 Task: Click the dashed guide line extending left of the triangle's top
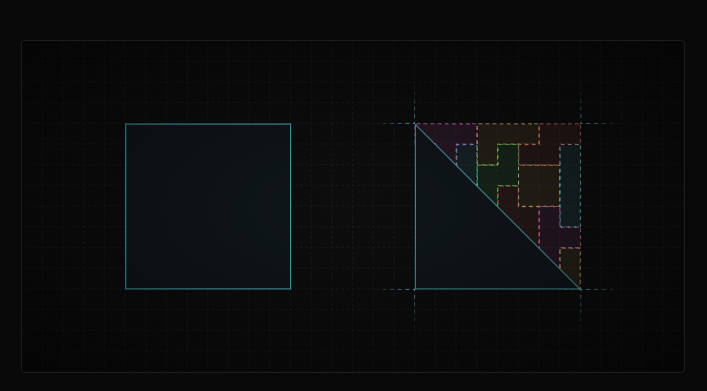click(x=398, y=124)
